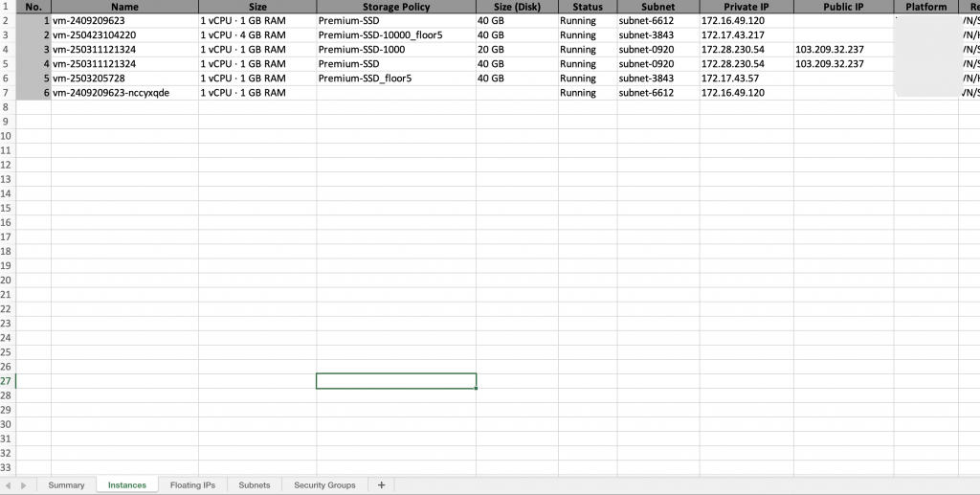
Task: Select row 10 via its row header
Action: [8, 136]
